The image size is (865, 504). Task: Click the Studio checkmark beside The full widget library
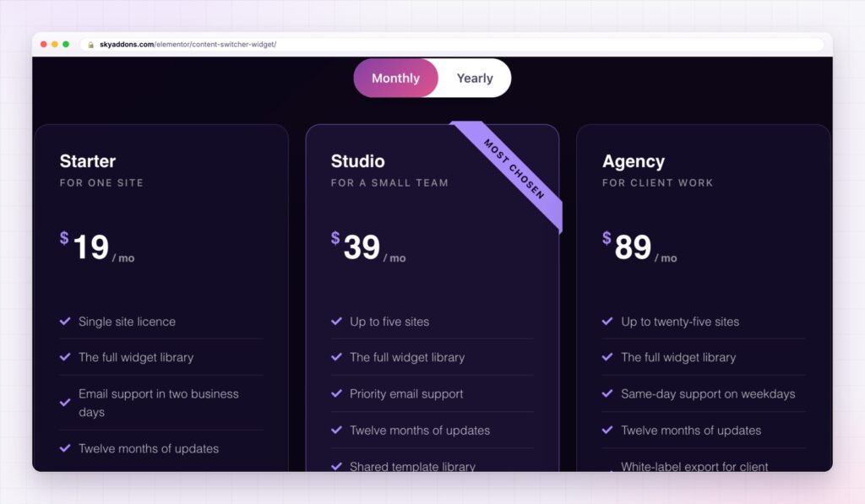pos(336,357)
